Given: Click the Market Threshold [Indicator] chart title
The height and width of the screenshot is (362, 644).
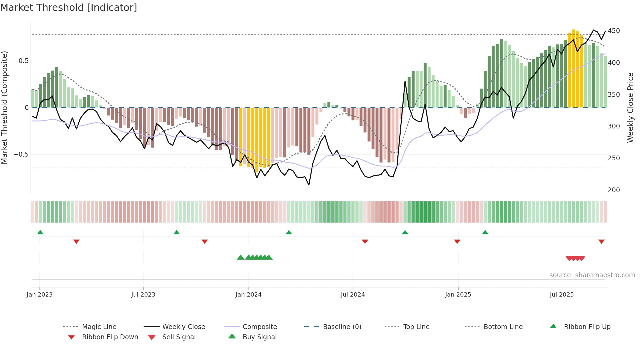Looking at the screenshot, I should (69, 8).
